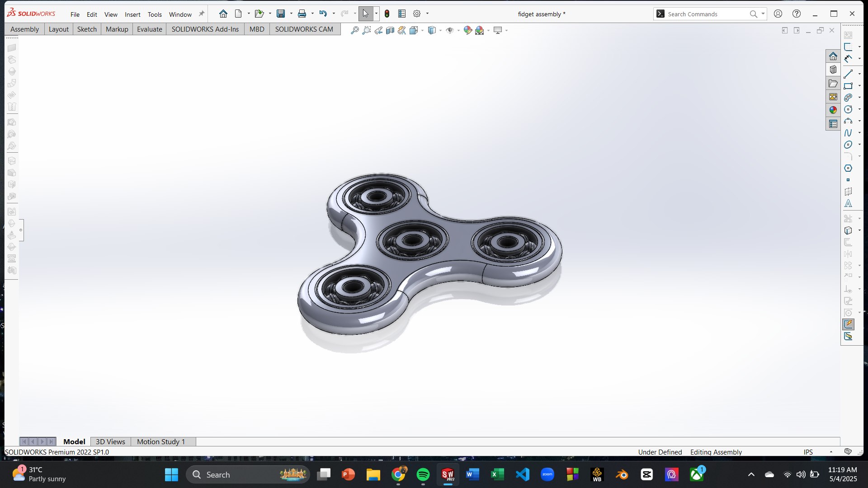Click Apply Scene icon
The width and height of the screenshot is (868, 488).
tap(480, 30)
